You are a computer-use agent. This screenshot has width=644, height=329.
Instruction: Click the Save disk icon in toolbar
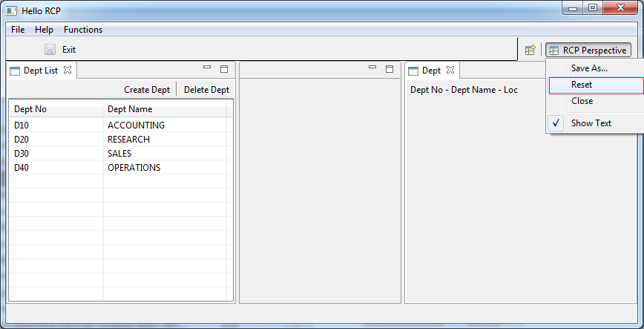(x=50, y=50)
